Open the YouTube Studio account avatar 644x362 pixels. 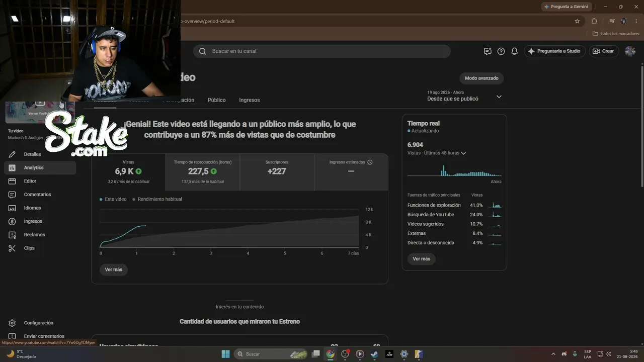pyautogui.click(x=630, y=51)
